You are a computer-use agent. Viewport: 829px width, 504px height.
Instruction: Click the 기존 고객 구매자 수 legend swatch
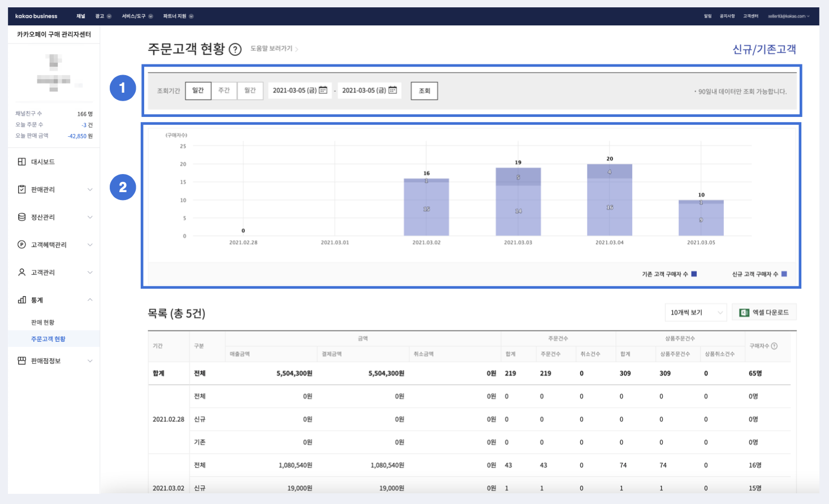click(x=694, y=274)
